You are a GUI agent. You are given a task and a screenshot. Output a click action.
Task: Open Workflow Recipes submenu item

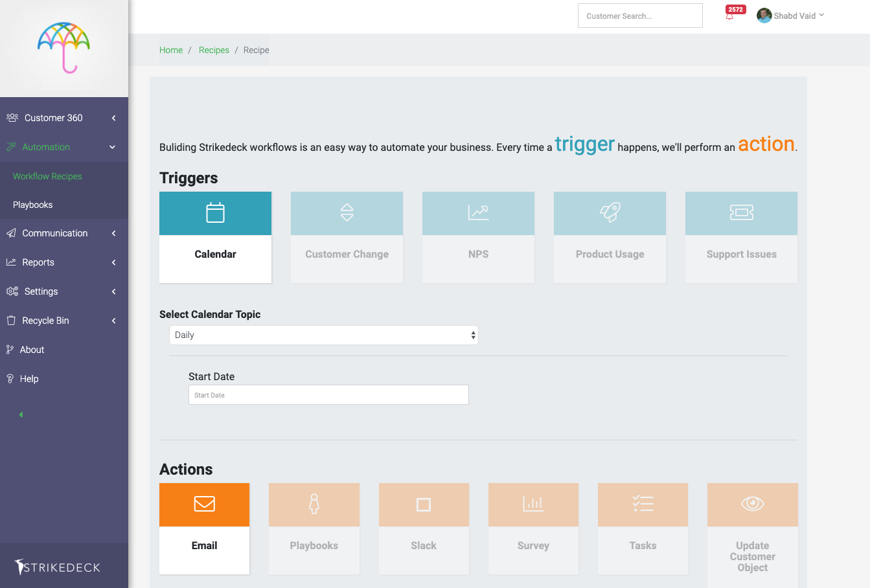(x=47, y=176)
